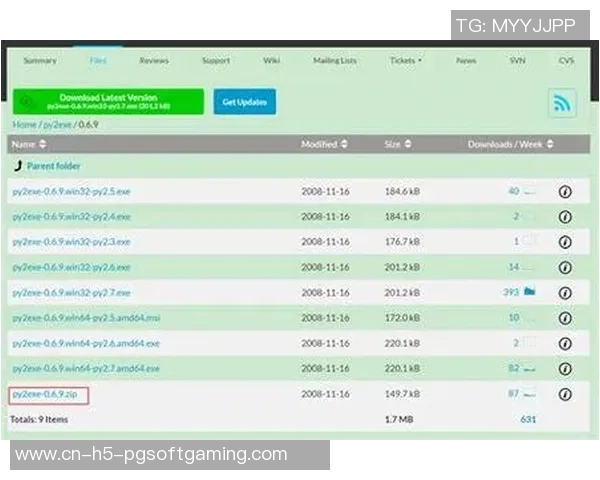Click info icon for py2exe-0.6.9.win32-py2.3.exe
This screenshot has height=480, width=600.
[565, 242]
